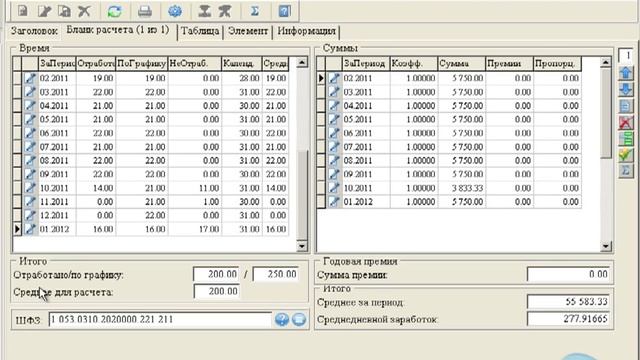Image resolution: width=640 pixels, height=360 pixels.
Task: Edit the 02.2011 row in Суммы table
Action: [334, 78]
